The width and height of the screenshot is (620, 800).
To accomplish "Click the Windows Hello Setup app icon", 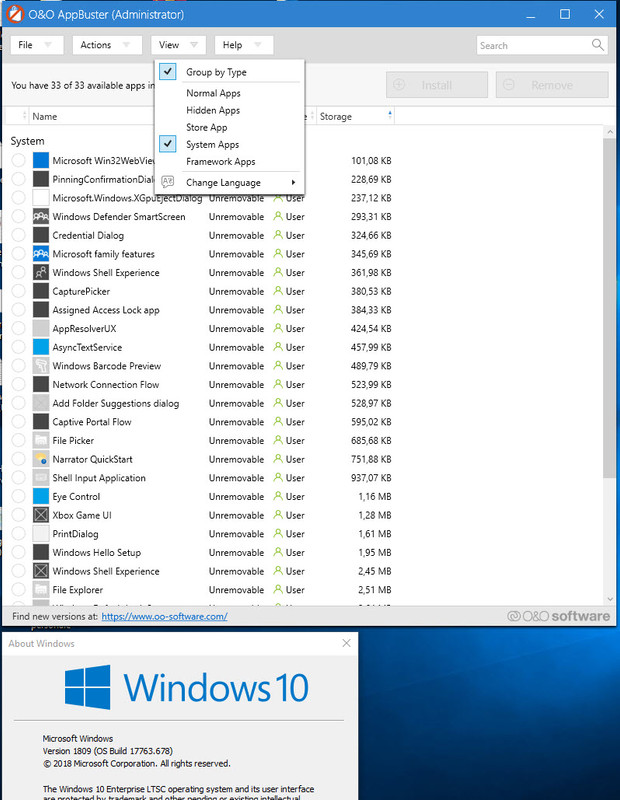I will (41, 553).
